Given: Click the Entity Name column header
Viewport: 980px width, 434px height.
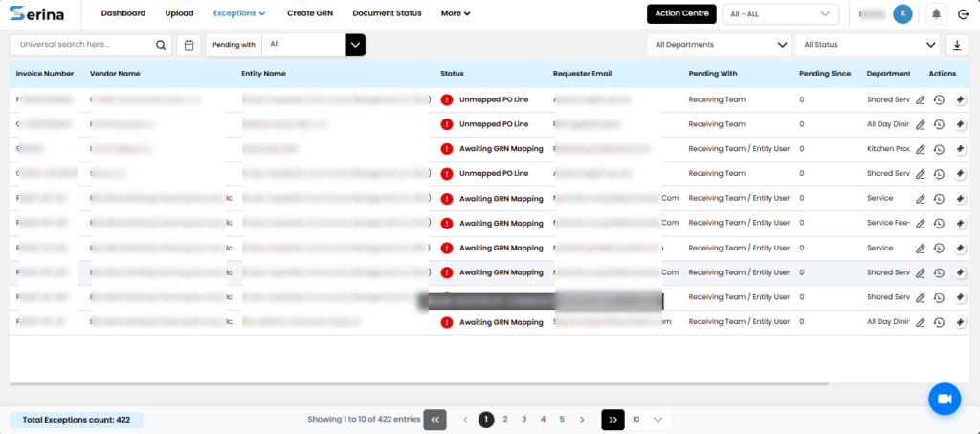Looking at the screenshot, I should 264,74.
